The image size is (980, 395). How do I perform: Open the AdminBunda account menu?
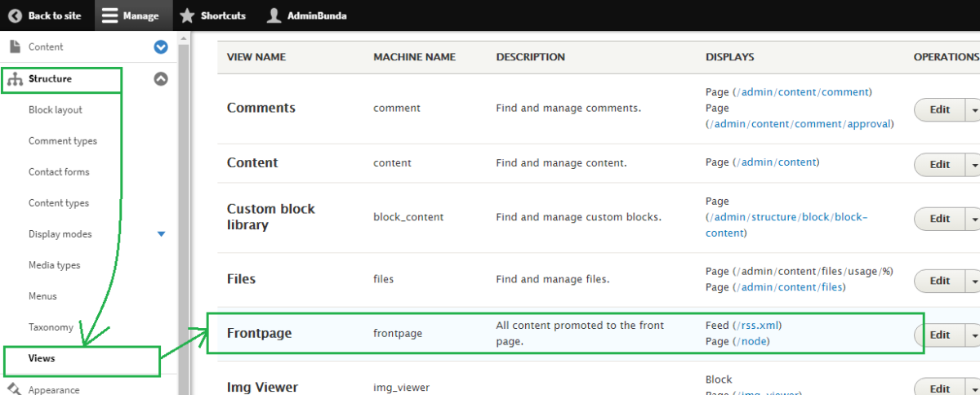coord(307,16)
